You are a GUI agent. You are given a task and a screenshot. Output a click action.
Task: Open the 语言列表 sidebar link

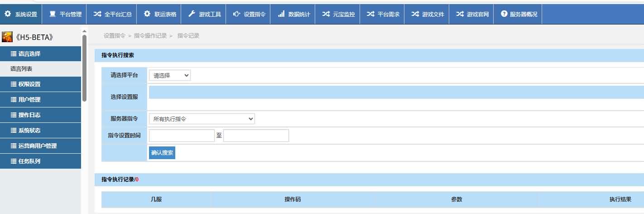click(21, 69)
